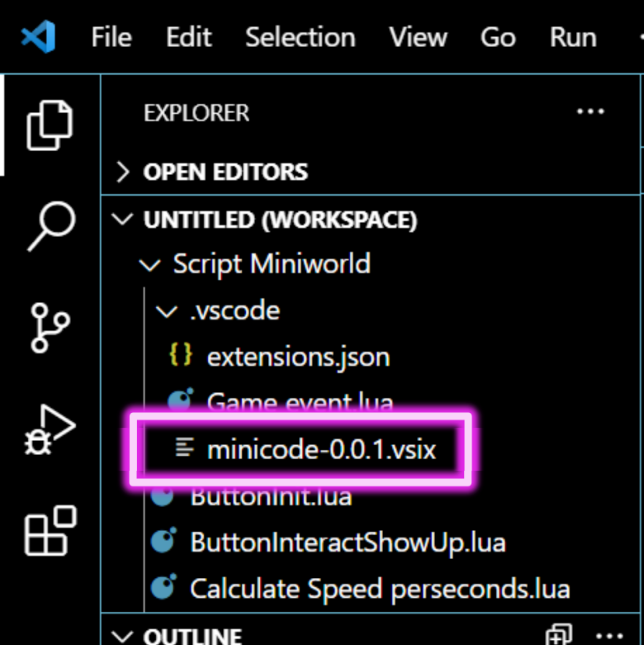
Task: Open the File menu
Action: click(111, 37)
